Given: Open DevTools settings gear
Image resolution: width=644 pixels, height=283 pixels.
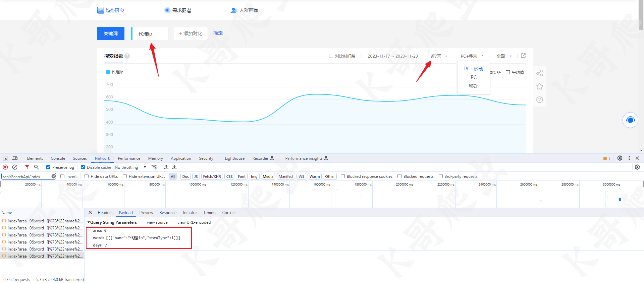Looking at the screenshot, I should [x=620, y=158].
